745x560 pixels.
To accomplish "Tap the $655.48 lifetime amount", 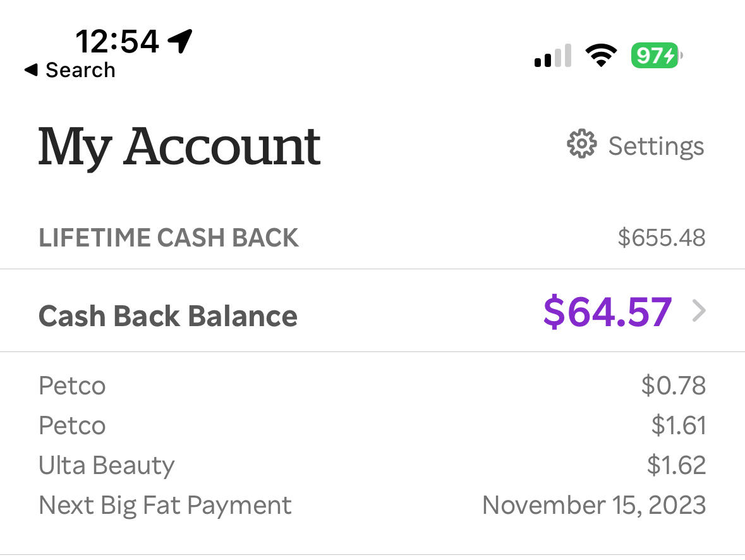I will click(662, 238).
